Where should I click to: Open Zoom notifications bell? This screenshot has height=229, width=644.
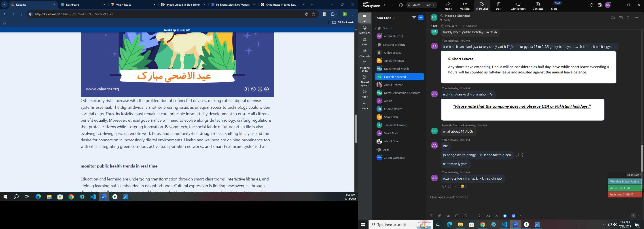tap(591, 5)
